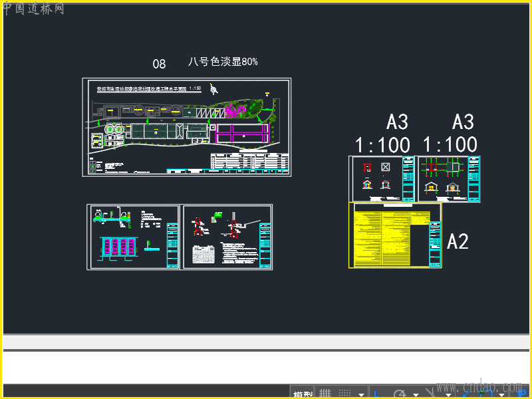Open the snap settings dropdown arrow beside grid icons
Viewport: 532px width, 399px height.
361,395
